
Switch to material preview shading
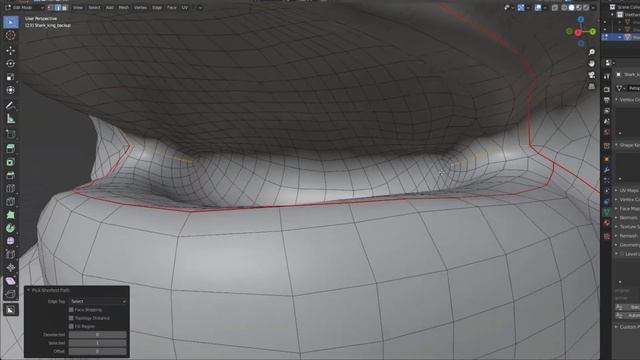[579, 7]
